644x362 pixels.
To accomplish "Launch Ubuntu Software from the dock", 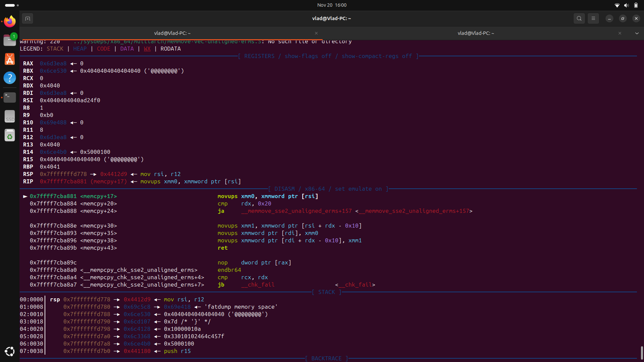I will click(x=10, y=59).
